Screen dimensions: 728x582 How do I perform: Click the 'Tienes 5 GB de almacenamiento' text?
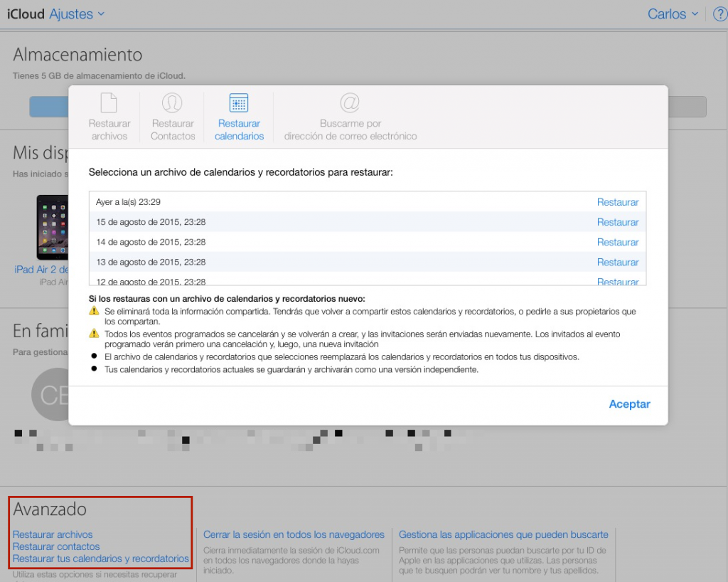click(x=99, y=75)
